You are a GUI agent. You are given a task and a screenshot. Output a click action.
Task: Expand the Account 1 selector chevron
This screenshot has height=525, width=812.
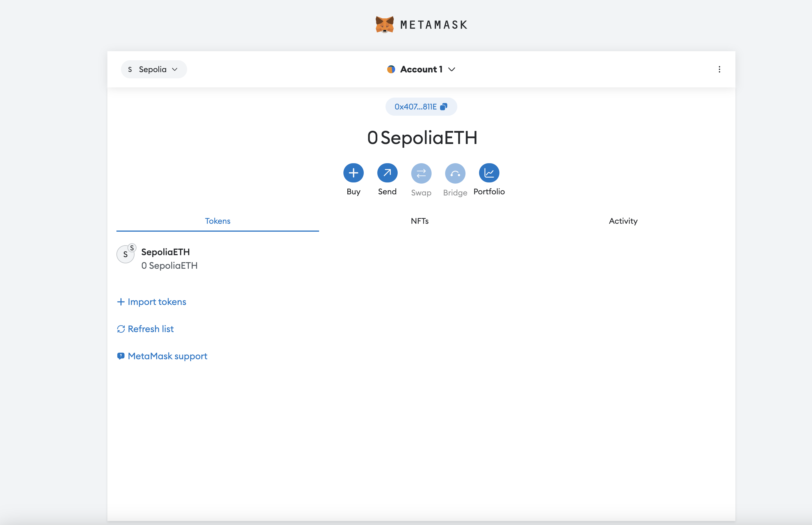452,70
